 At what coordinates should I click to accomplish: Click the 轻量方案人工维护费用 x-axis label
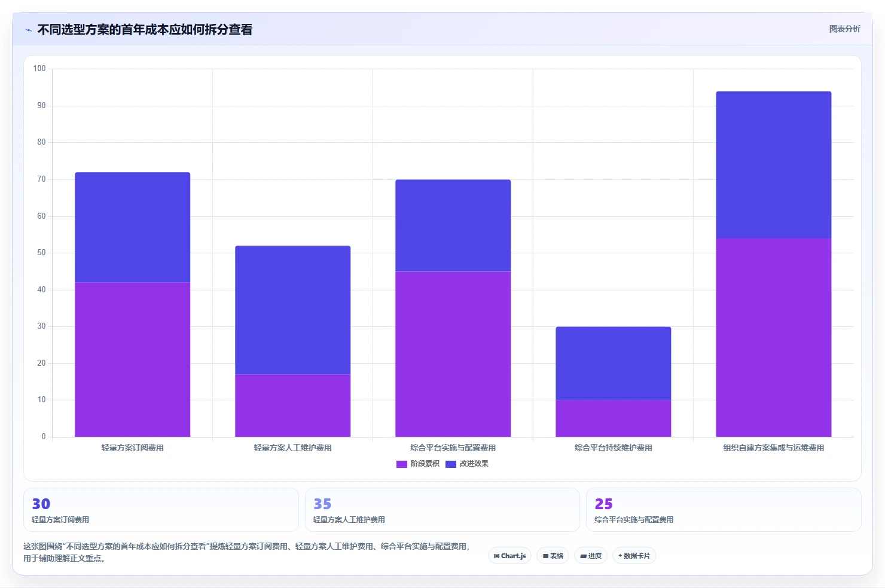(x=293, y=448)
